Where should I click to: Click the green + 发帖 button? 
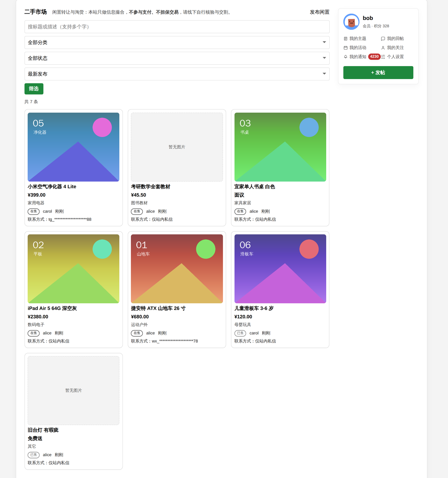pos(378,72)
